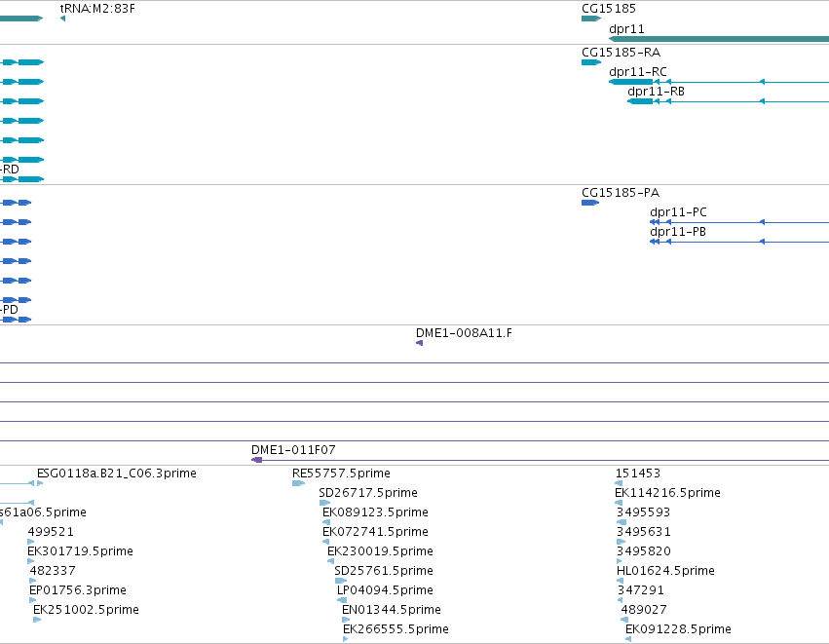Click the EK301719.5prime EST label
Viewport: 829px width, 644px height.
coord(80,551)
